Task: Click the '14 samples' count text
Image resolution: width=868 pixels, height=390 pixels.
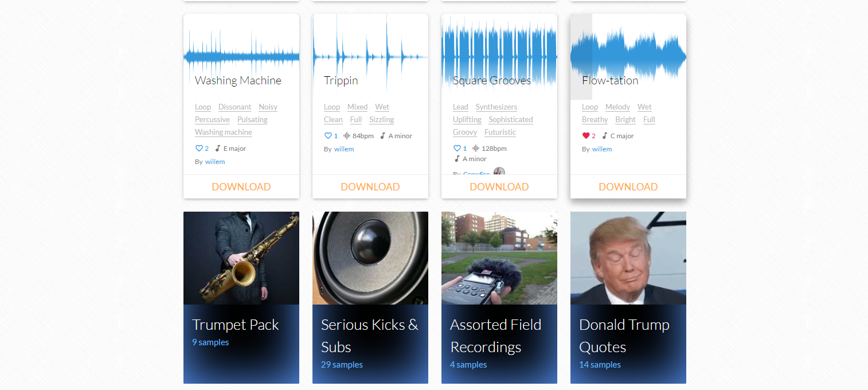Action: click(600, 365)
